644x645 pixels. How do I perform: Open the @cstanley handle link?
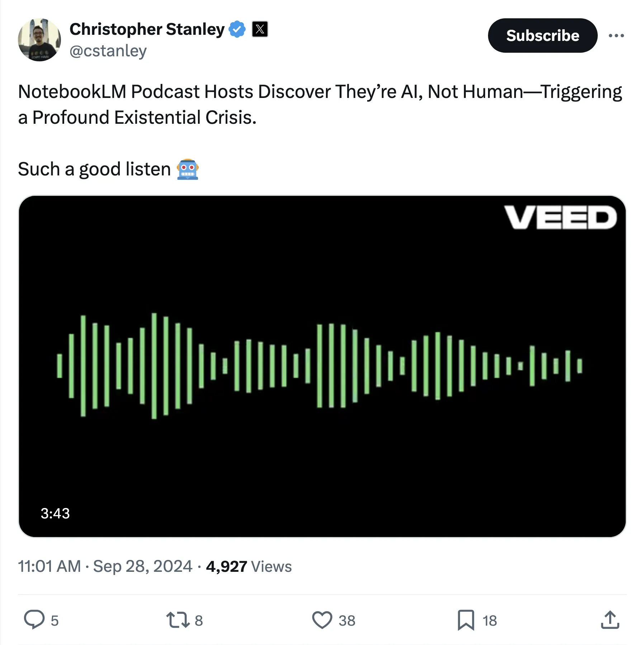tap(108, 51)
